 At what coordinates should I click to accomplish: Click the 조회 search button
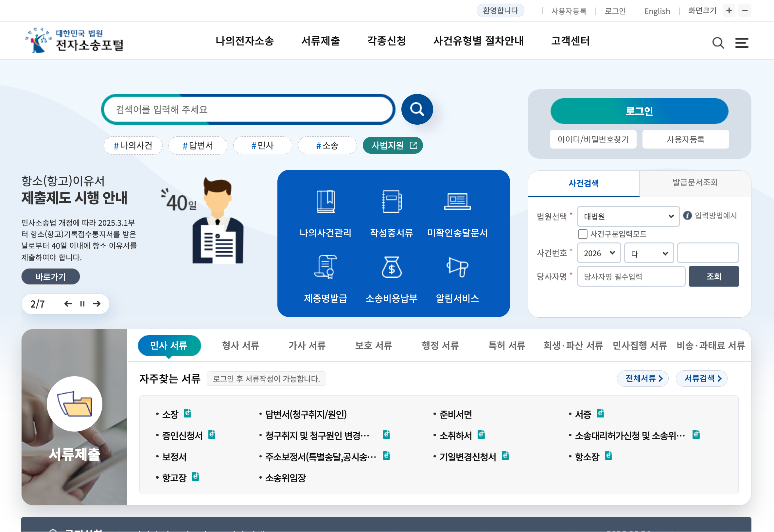tap(714, 276)
